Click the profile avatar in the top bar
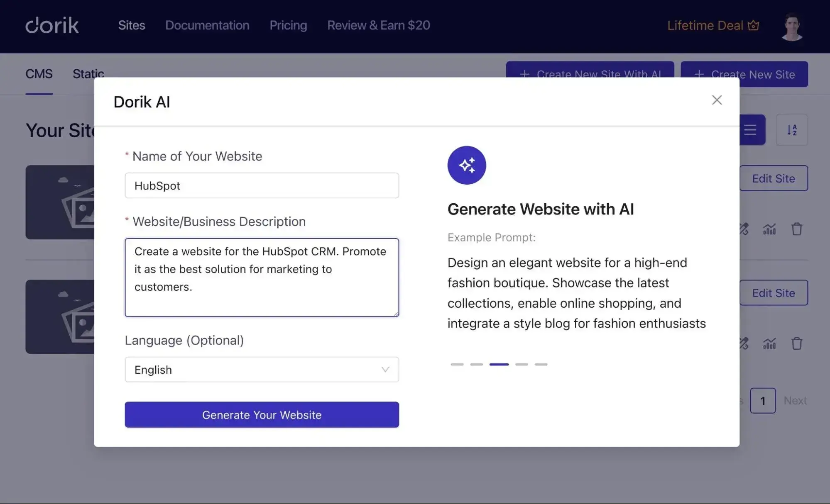Screen dimensions: 830x504 pyautogui.click(x=792, y=26)
